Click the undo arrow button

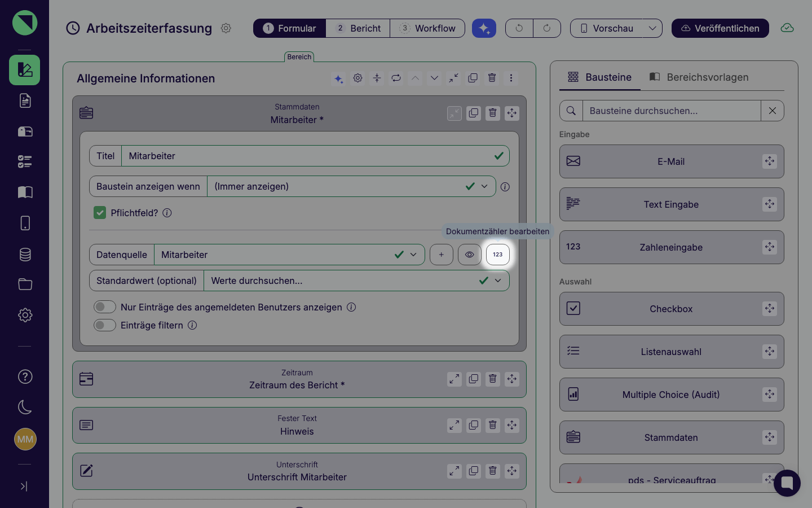(x=519, y=28)
